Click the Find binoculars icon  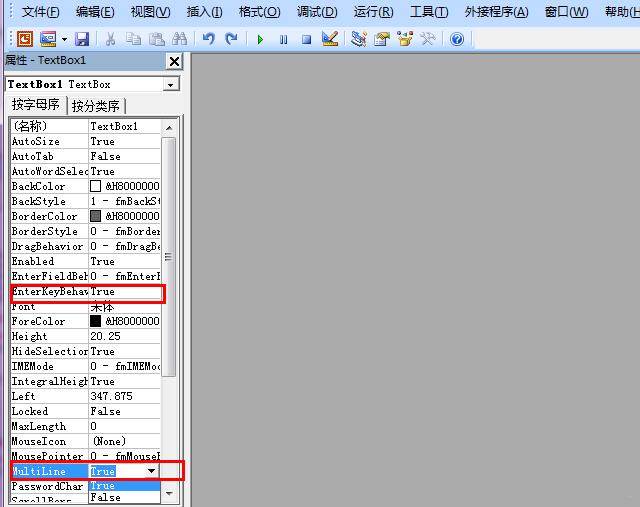(179, 39)
